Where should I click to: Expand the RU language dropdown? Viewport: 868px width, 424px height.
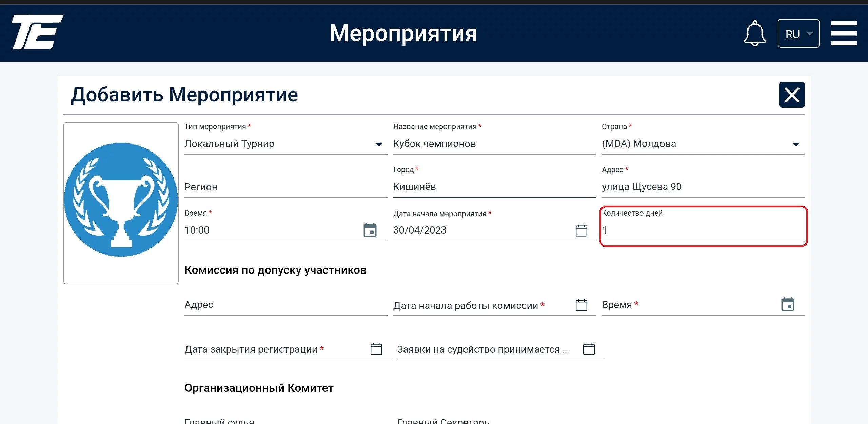[x=798, y=34]
